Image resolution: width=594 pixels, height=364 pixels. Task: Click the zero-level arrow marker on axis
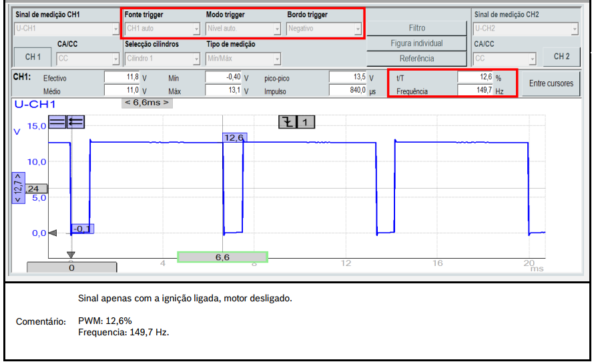tap(53, 233)
